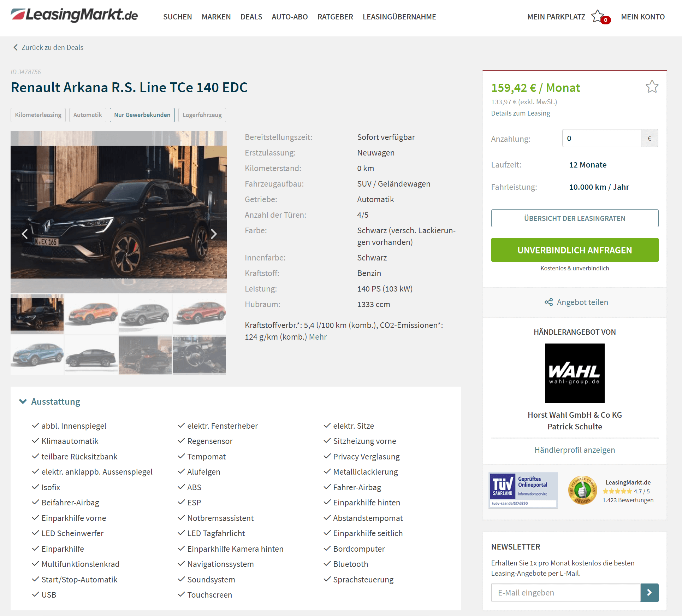
Task: Click the Anzahlung amount field
Action: (601, 138)
